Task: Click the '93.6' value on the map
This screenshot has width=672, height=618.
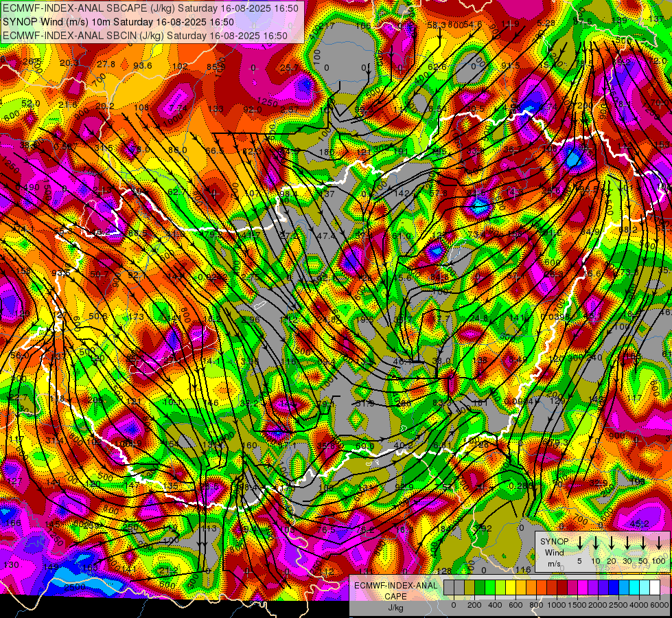Action: (x=143, y=66)
